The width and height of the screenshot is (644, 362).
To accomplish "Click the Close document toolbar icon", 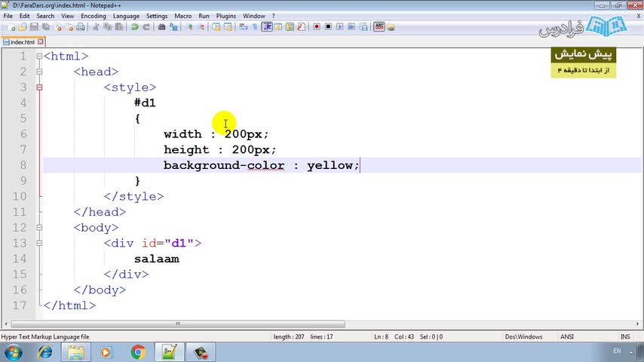I will tap(57, 27).
